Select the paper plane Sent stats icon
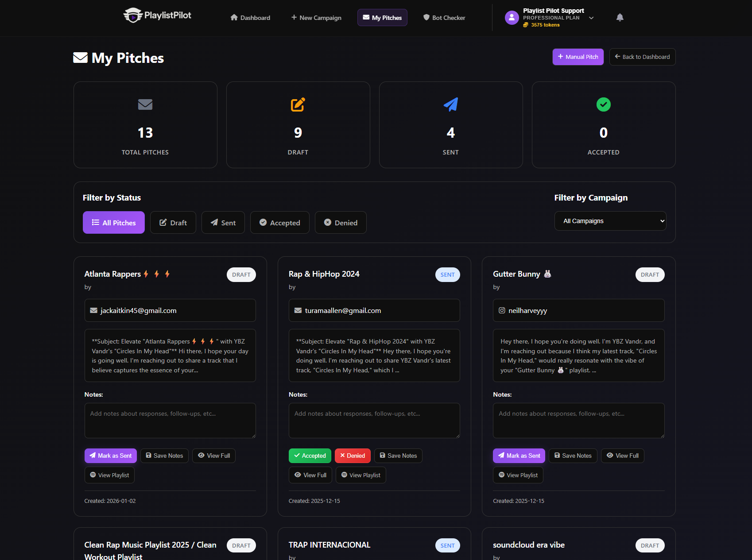The width and height of the screenshot is (752, 560). click(x=450, y=104)
